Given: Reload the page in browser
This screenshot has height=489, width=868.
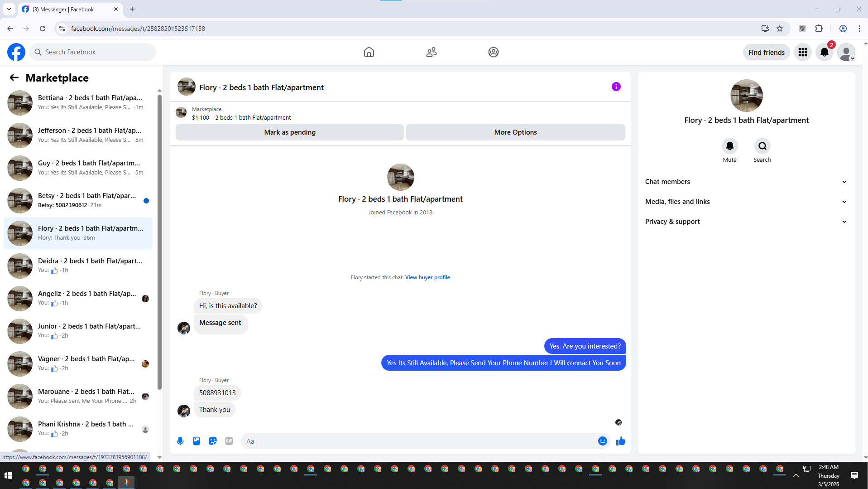Looking at the screenshot, I should click(43, 29).
